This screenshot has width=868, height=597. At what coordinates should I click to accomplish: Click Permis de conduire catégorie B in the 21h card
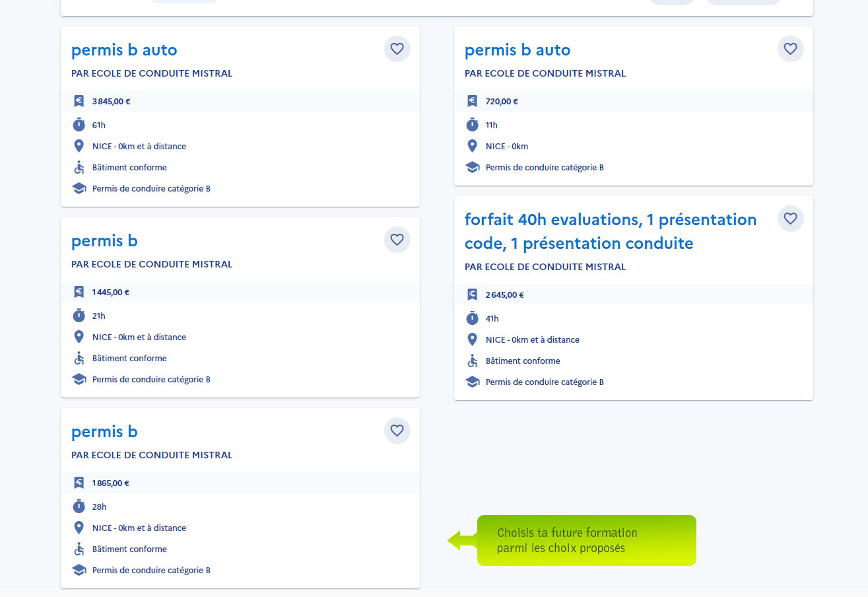coord(151,380)
